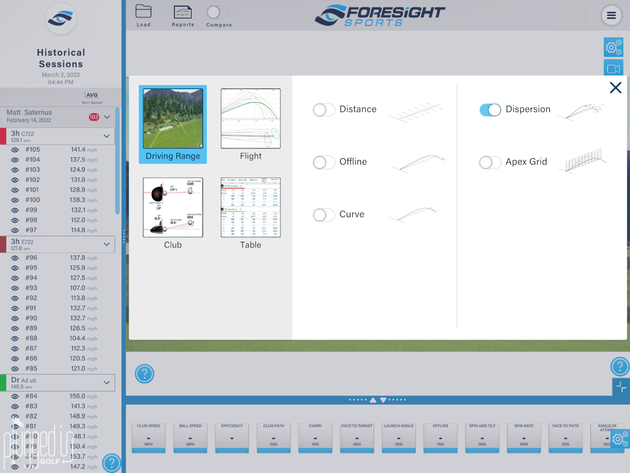Open the Load folder icon
The height and width of the screenshot is (473, 630).
tap(143, 12)
